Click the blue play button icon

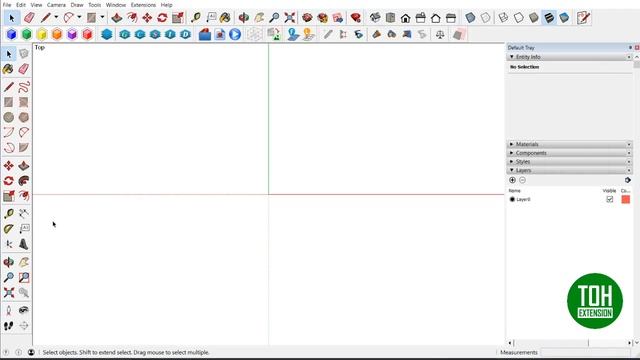[x=235, y=34]
